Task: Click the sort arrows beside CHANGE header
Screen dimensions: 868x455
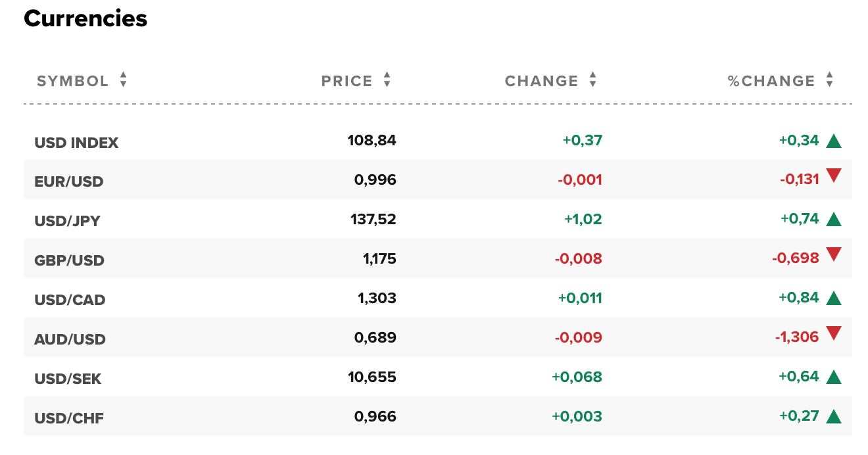Action: (x=592, y=80)
